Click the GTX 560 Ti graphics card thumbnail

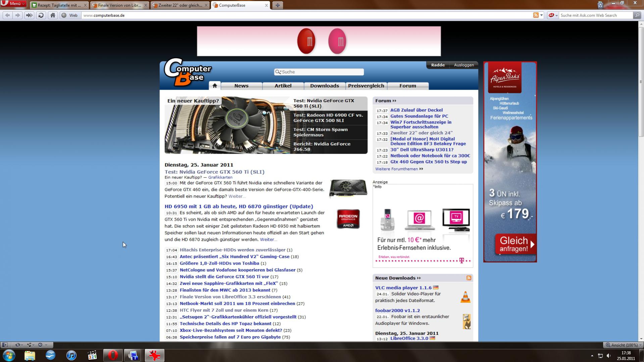click(x=348, y=188)
